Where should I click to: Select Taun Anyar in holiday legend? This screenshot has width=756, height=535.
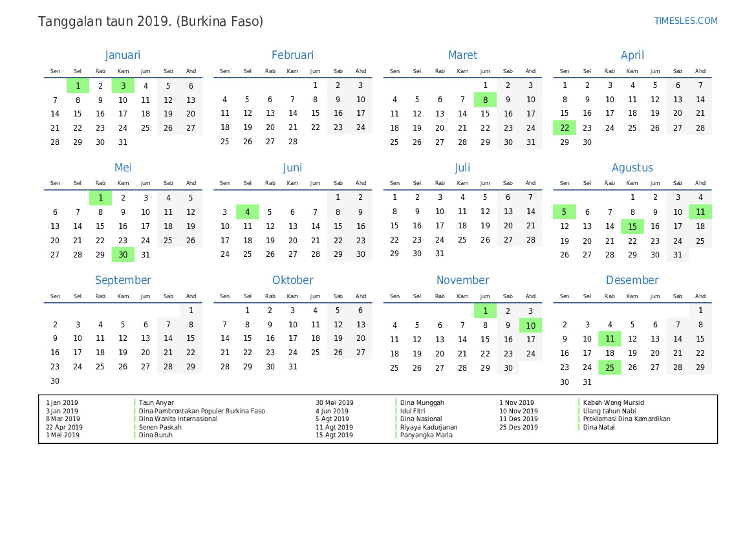[156, 403]
